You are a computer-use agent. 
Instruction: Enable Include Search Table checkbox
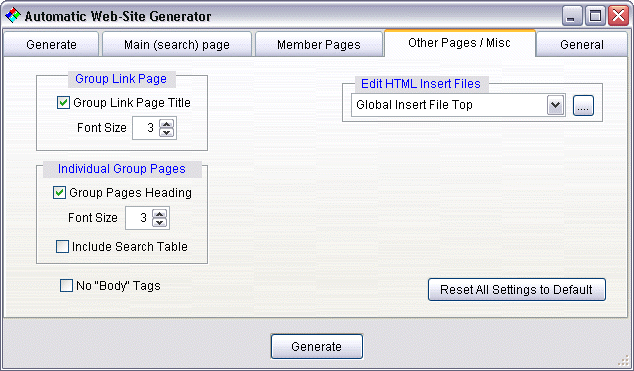pos(62,247)
